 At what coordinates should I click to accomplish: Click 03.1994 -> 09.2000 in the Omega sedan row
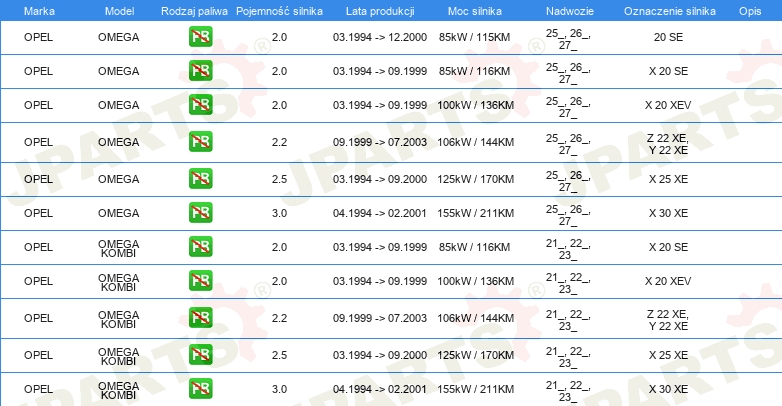tap(380, 179)
